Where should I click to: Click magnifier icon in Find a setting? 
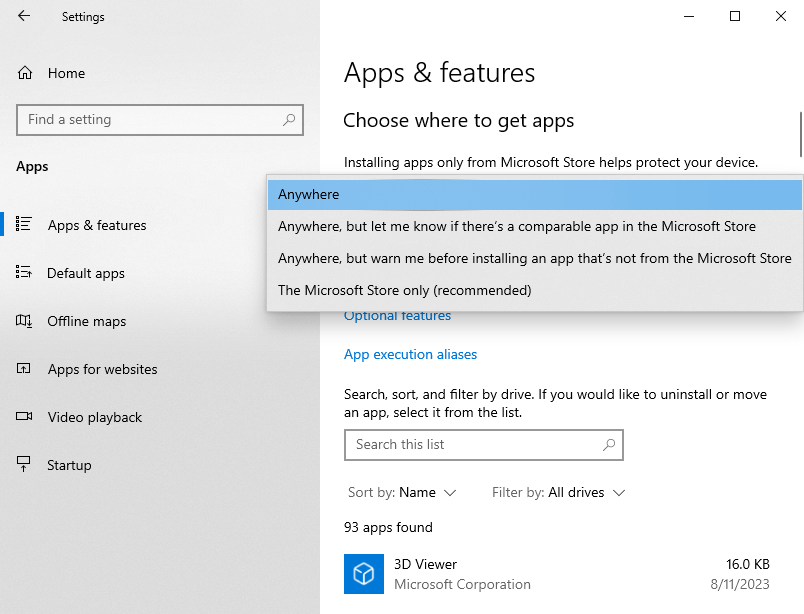point(289,120)
